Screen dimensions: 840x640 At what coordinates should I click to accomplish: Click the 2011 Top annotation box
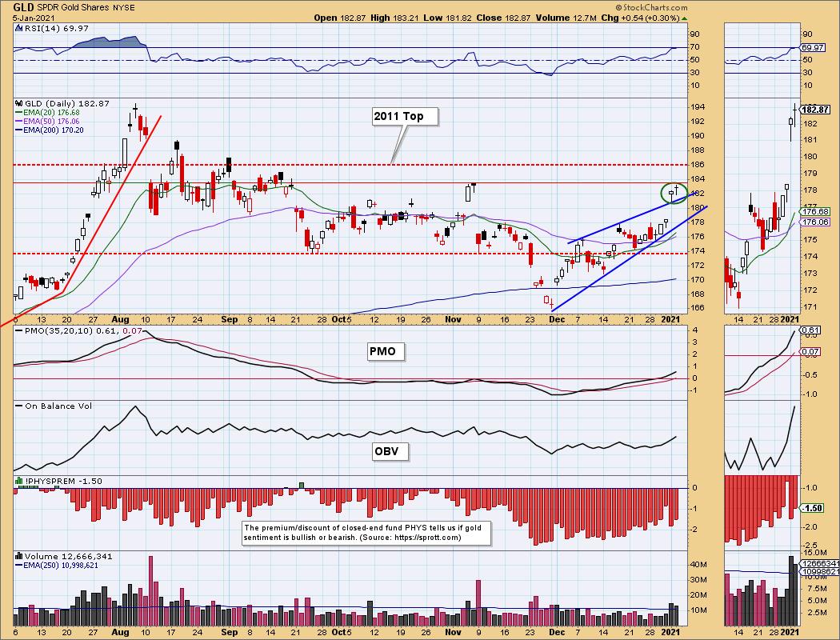[x=405, y=116]
